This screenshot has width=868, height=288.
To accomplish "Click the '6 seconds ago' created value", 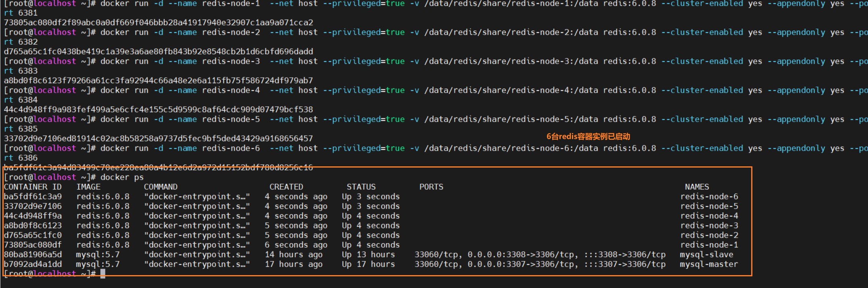I will tap(296, 245).
